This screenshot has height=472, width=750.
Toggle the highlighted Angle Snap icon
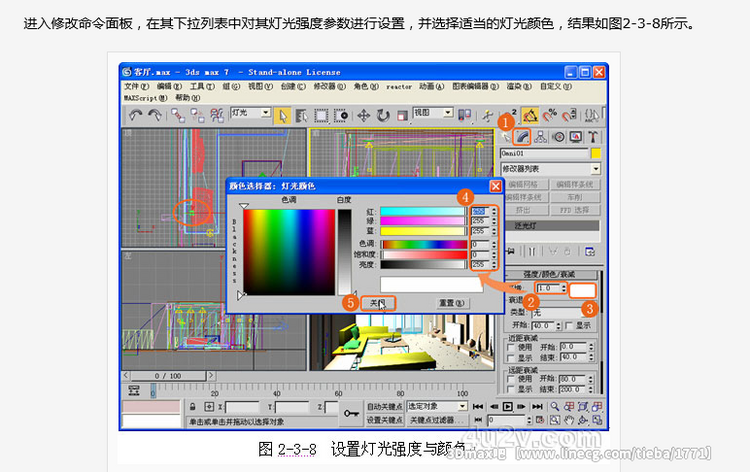click(x=530, y=115)
